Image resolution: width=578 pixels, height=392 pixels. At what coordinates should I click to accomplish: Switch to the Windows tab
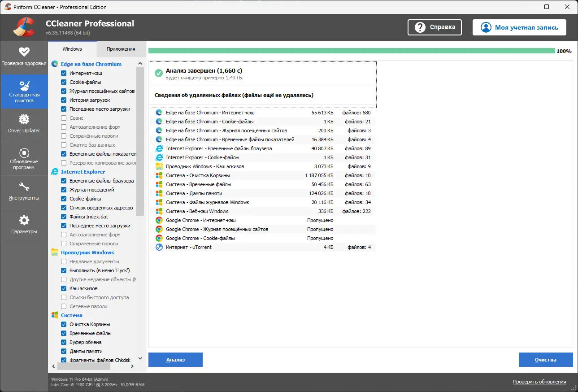[x=72, y=49]
